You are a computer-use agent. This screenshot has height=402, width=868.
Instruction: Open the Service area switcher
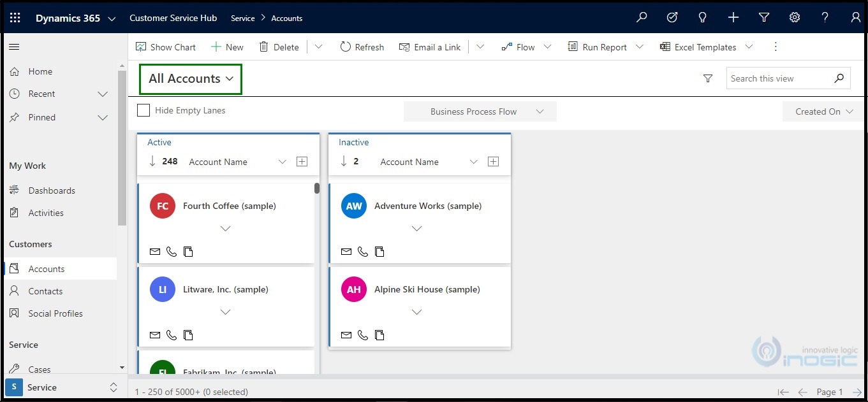click(x=63, y=387)
